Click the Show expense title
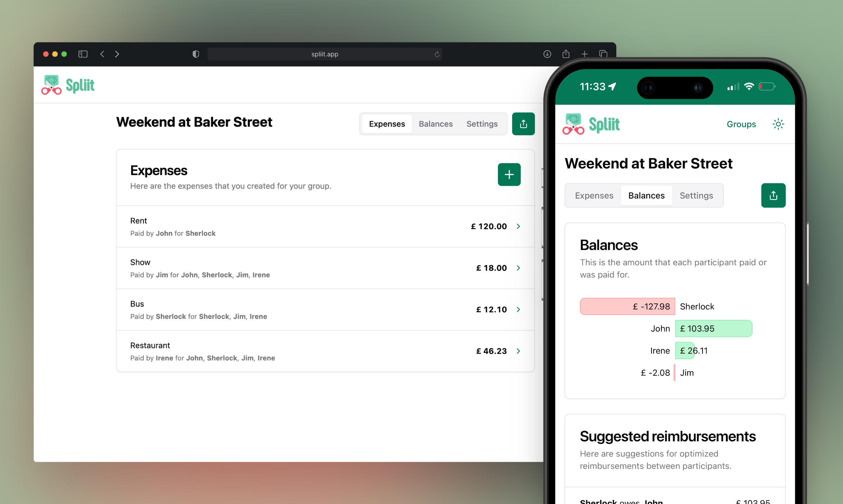Image resolution: width=843 pixels, height=504 pixels. tap(140, 262)
